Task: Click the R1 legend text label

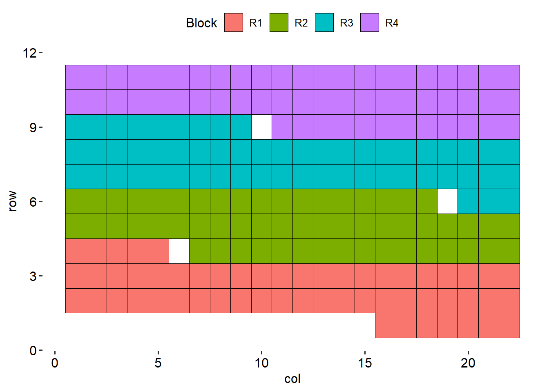Action: point(256,23)
